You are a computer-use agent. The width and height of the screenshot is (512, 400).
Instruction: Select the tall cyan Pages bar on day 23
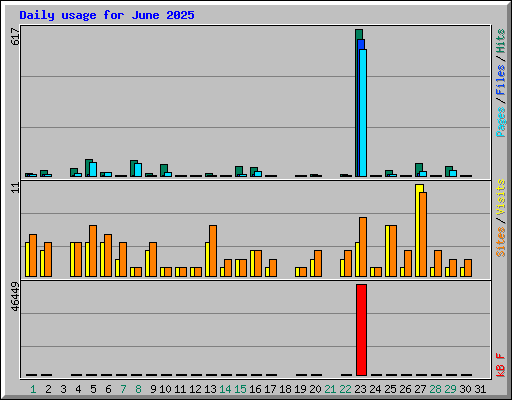(x=363, y=113)
